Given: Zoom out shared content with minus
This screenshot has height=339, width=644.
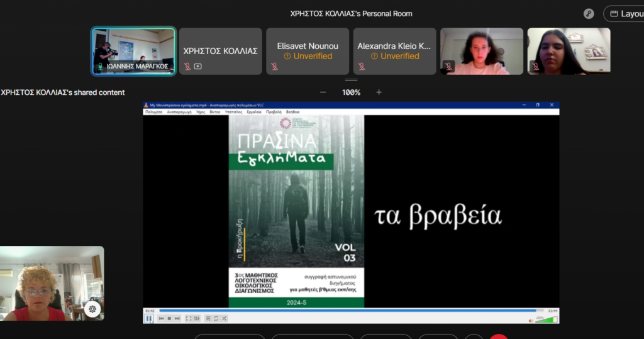Looking at the screenshot, I should pos(323,92).
